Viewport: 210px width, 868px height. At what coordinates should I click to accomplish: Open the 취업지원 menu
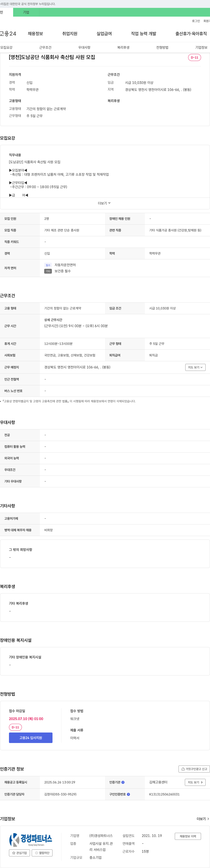click(70, 34)
